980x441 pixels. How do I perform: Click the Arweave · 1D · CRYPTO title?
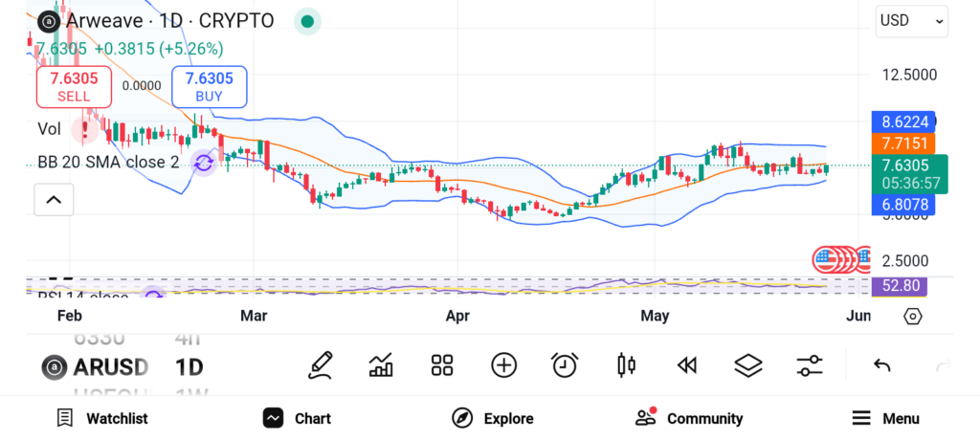coord(170,21)
